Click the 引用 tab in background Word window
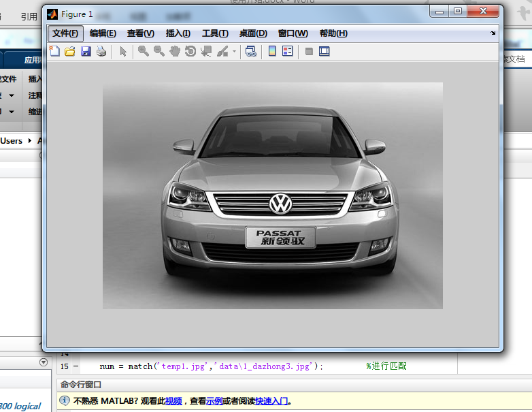The height and width of the screenshot is (412, 532). coord(29,16)
